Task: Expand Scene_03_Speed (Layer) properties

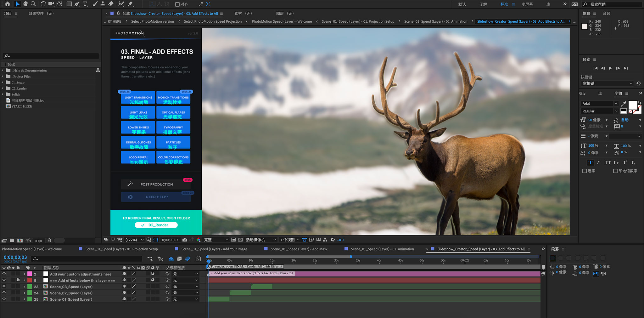Action: (x=24, y=287)
